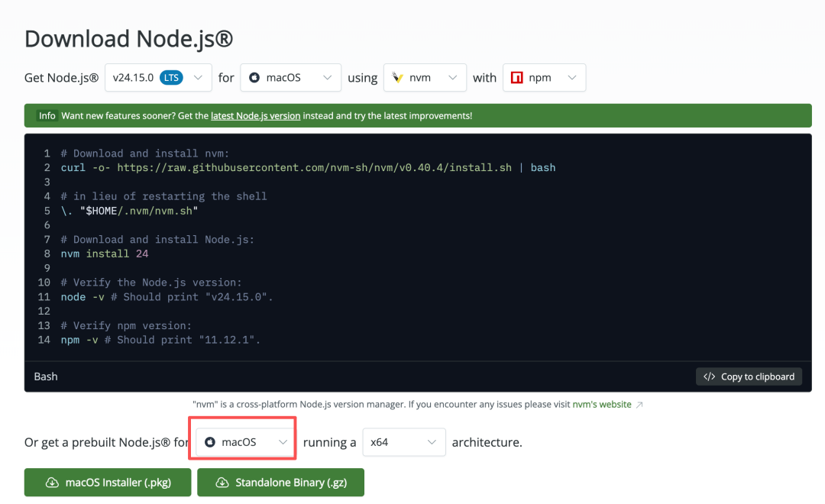This screenshot has height=504, width=825.
Task: Open the npm package manager dropdown
Action: tap(544, 78)
